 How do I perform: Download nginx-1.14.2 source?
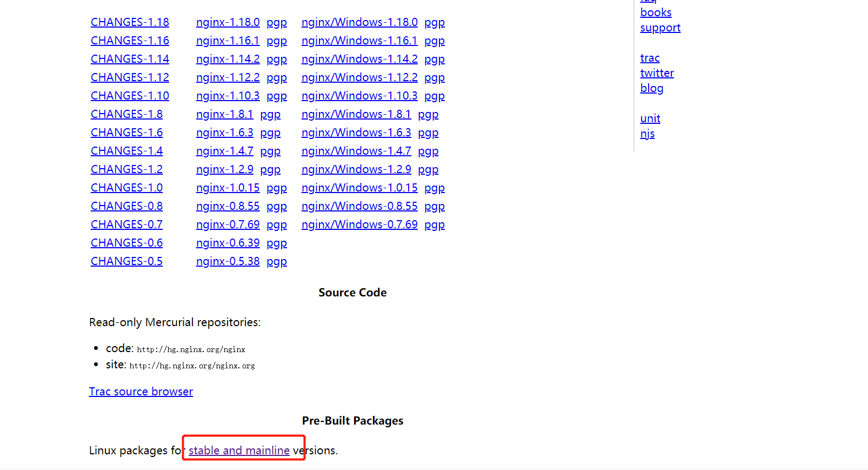tap(228, 59)
